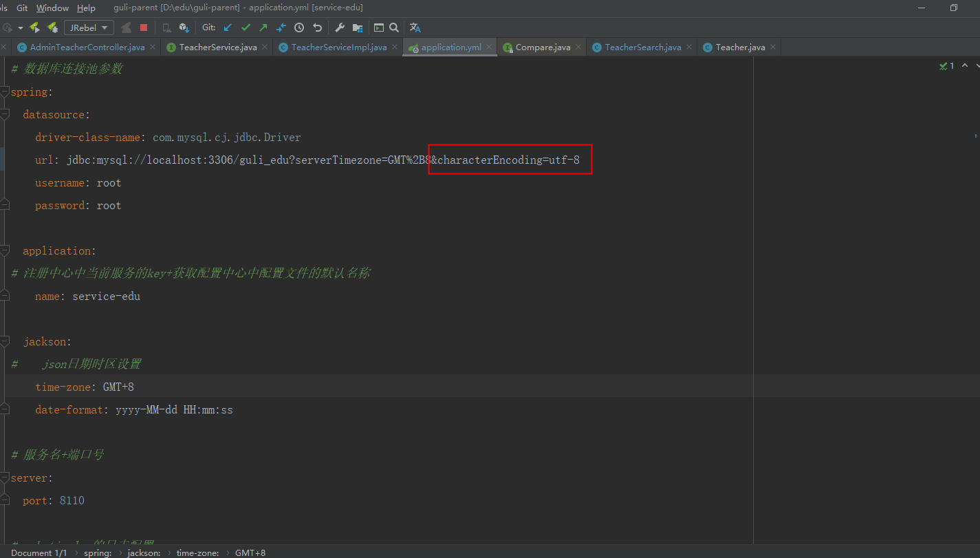
Task: Click Run Anything terminal icon
Action: click(379, 28)
